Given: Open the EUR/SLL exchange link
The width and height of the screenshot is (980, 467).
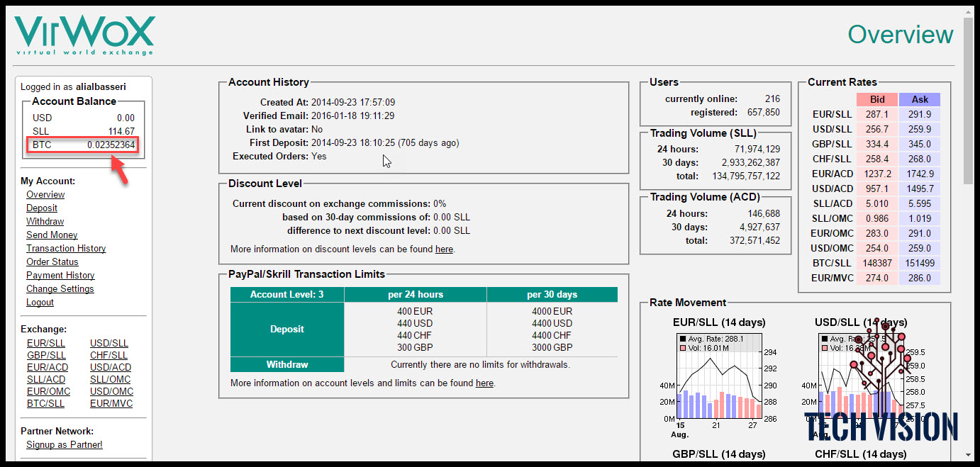Looking at the screenshot, I should point(48,343).
